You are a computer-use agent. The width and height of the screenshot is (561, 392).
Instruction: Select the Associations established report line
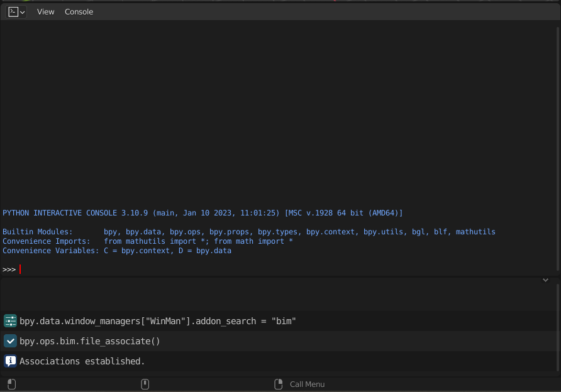tap(81, 361)
